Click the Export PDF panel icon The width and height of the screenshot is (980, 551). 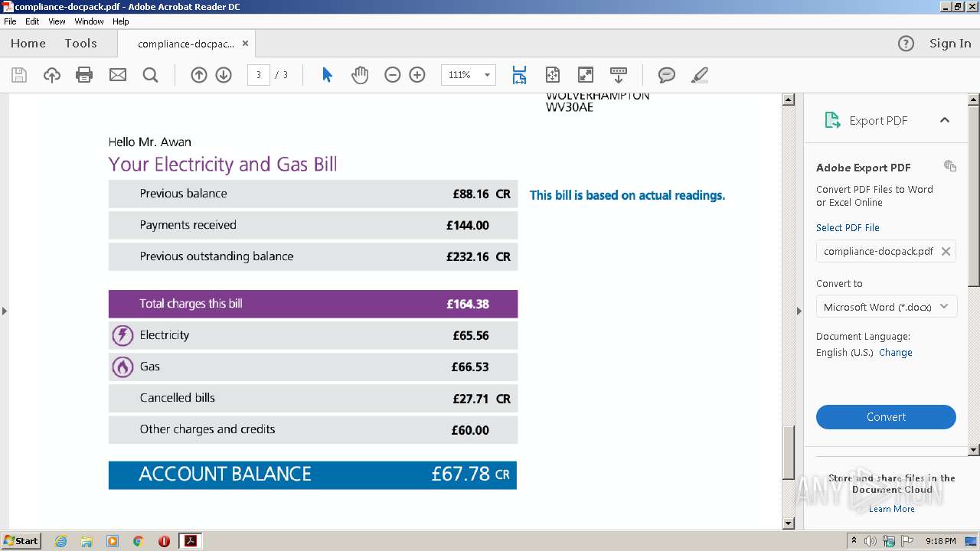[x=832, y=120]
